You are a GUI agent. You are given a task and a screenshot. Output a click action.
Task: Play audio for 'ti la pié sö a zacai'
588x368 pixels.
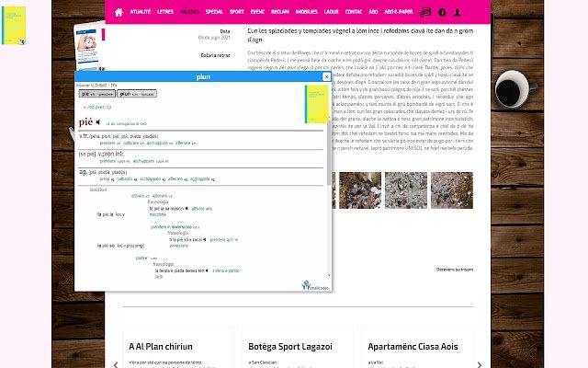tap(205, 239)
